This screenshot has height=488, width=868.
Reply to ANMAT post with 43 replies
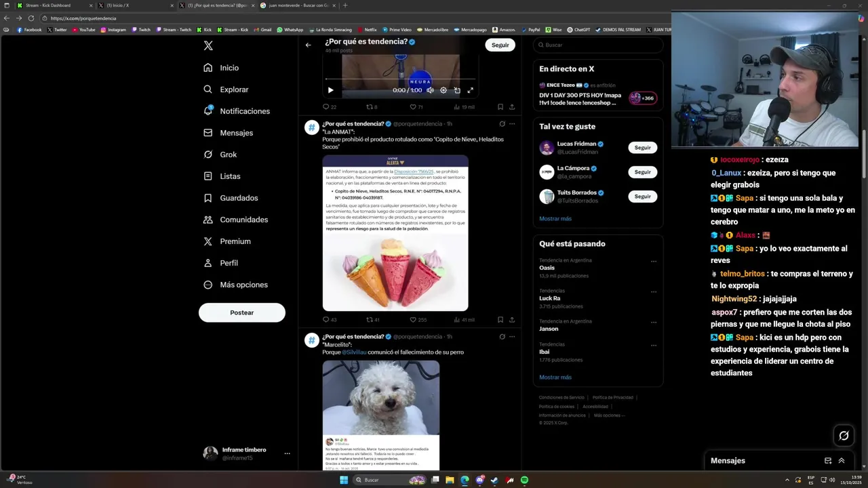[x=329, y=320]
